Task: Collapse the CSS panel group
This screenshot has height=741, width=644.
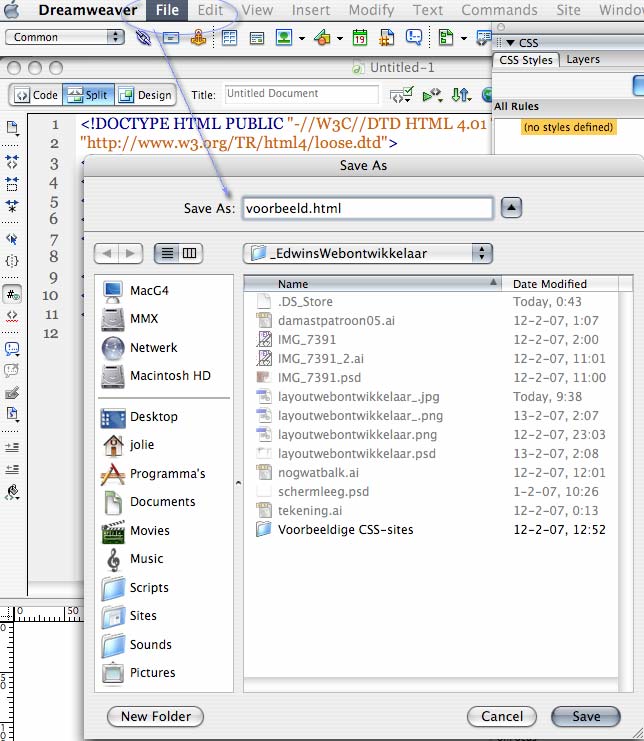Action: [511, 43]
